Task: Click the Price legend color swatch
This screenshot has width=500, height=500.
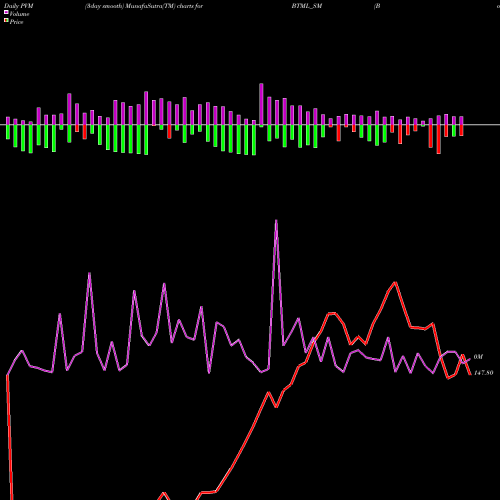Action: [x=6, y=21]
